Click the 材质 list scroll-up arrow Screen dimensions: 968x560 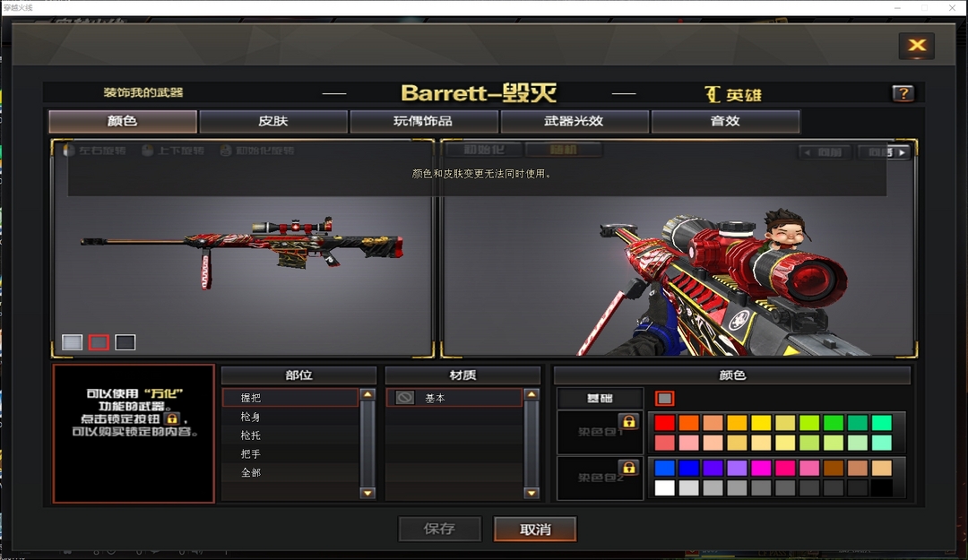[x=532, y=394]
